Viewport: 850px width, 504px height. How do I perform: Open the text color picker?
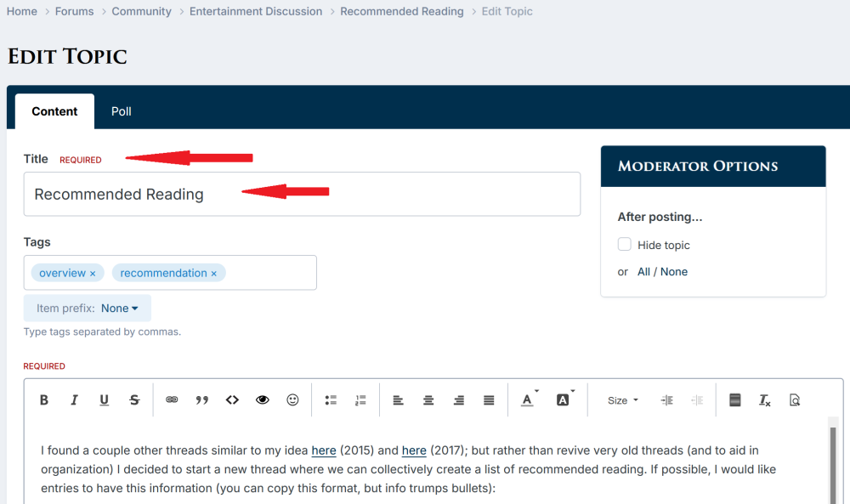529,400
